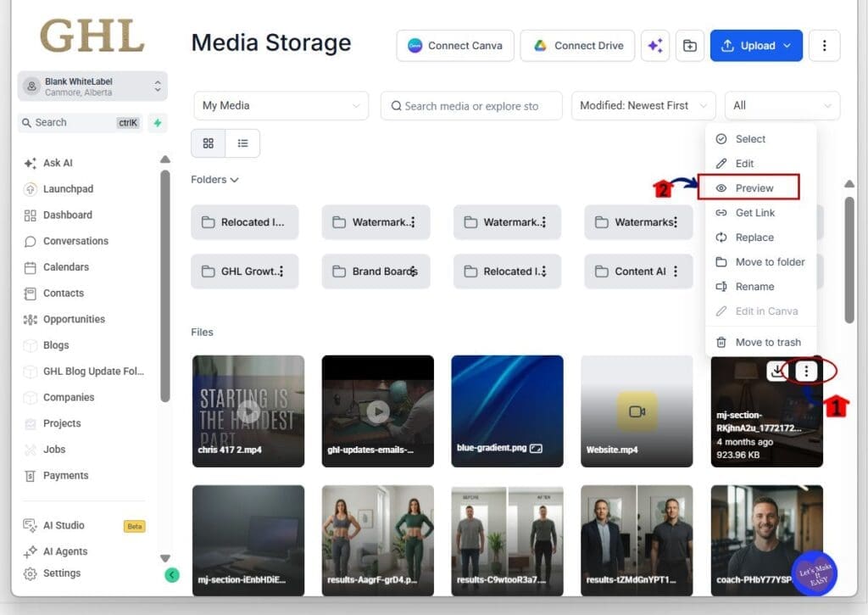
Task: Play the chris 417 2.mp4 video thumbnail
Action: pos(248,411)
